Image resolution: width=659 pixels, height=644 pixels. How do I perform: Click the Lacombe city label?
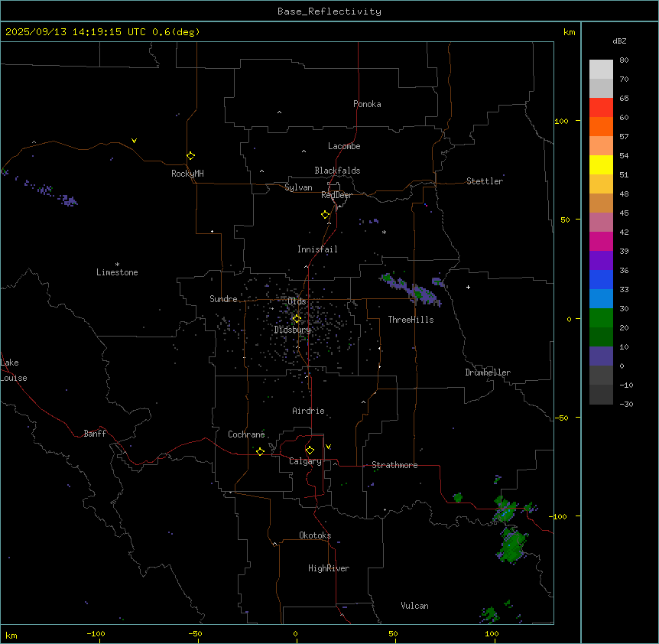(344, 146)
